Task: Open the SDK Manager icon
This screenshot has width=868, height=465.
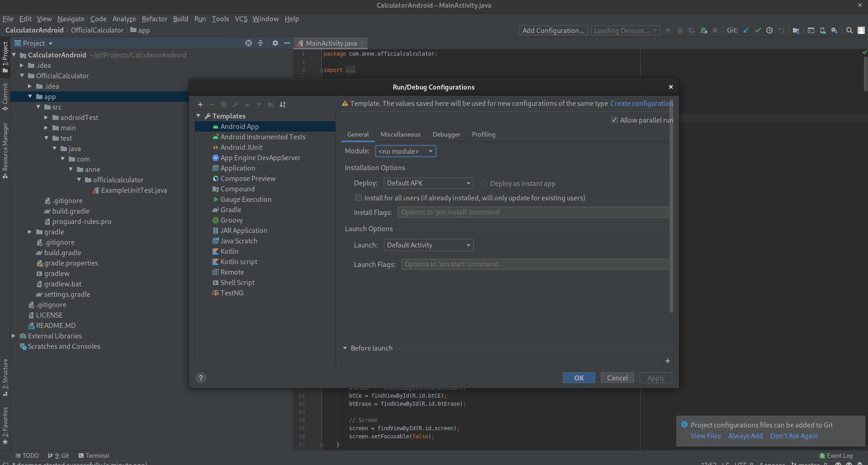Action: coord(835,30)
